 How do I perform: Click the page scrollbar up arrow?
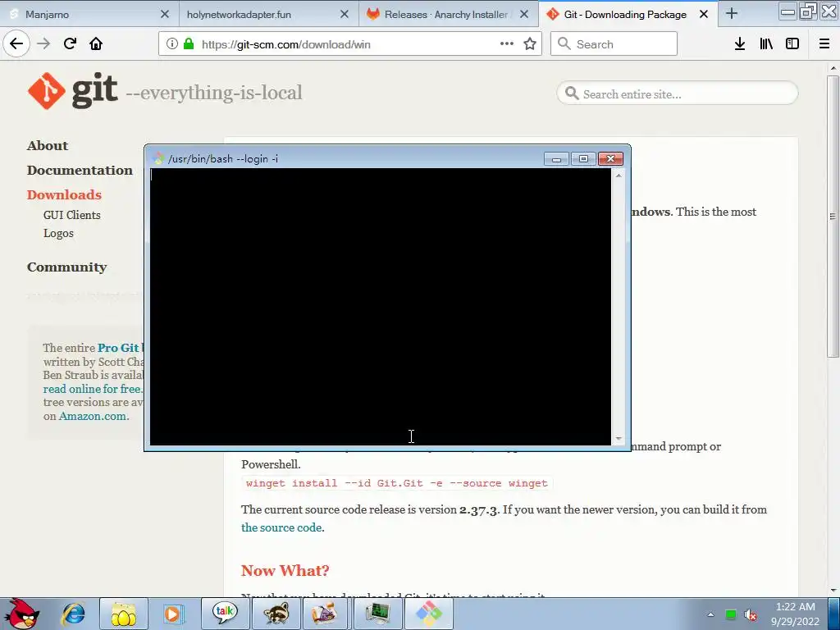[833, 68]
